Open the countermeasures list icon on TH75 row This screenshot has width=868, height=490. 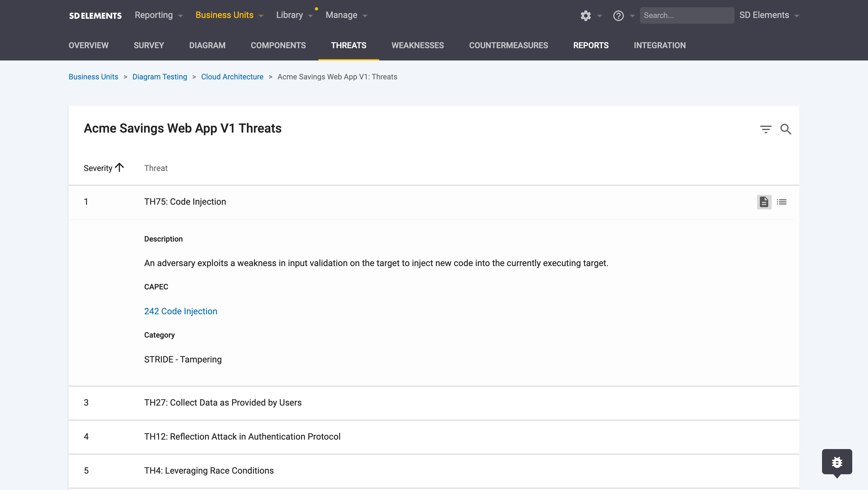tap(782, 202)
